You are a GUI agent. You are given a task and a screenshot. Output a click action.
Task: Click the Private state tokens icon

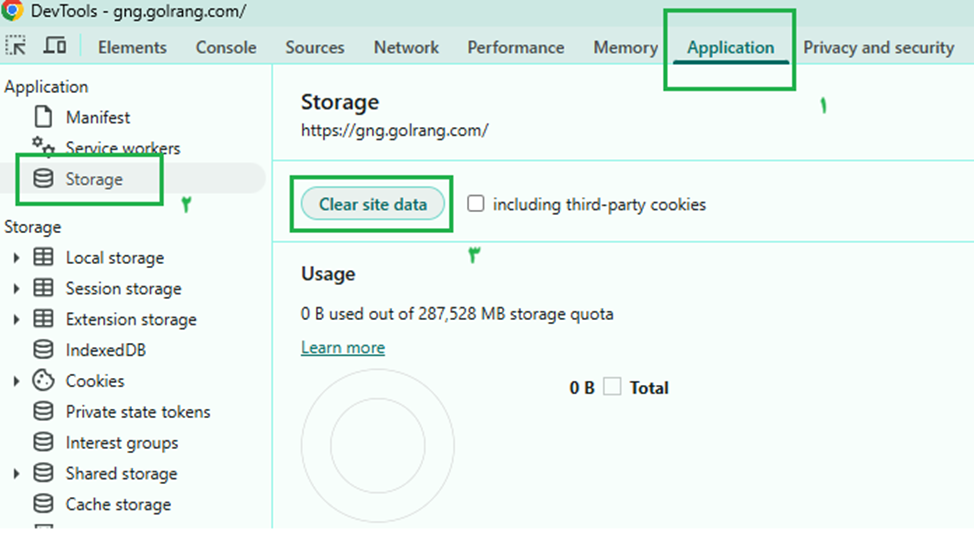pos(43,412)
